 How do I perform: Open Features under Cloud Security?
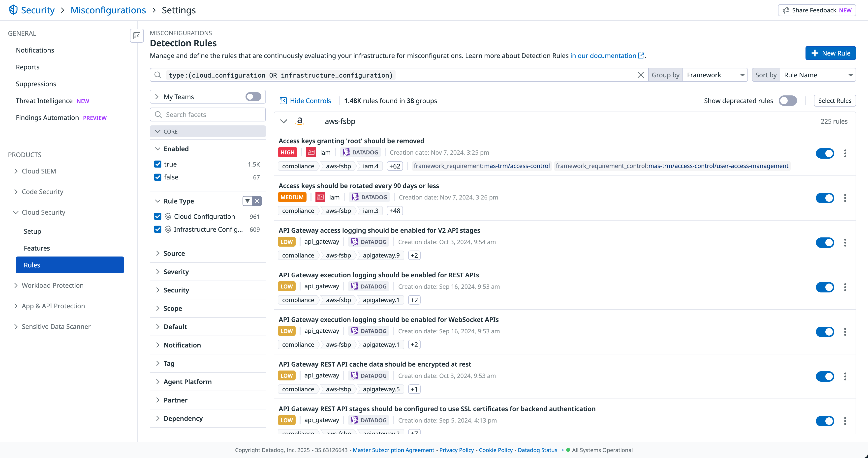tap(37, 248)
